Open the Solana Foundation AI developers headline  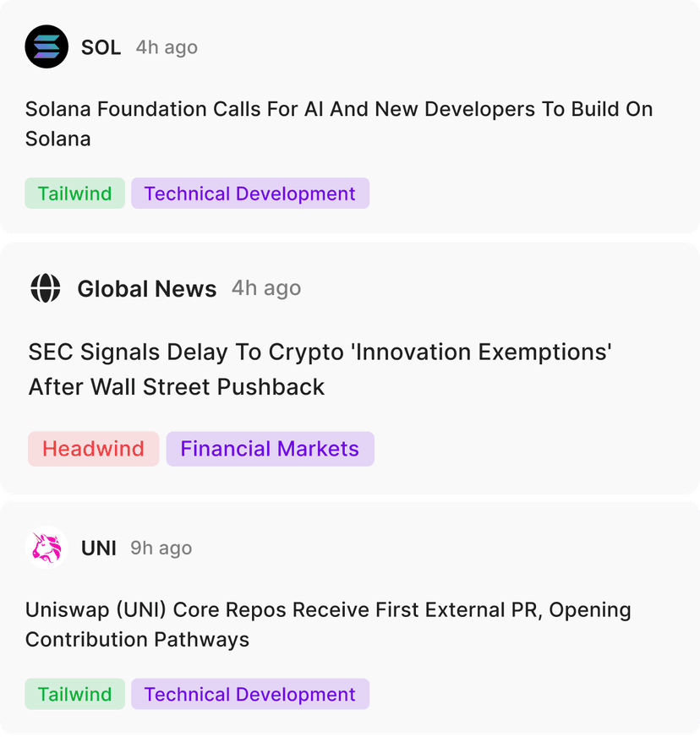[x=338, y=123]
